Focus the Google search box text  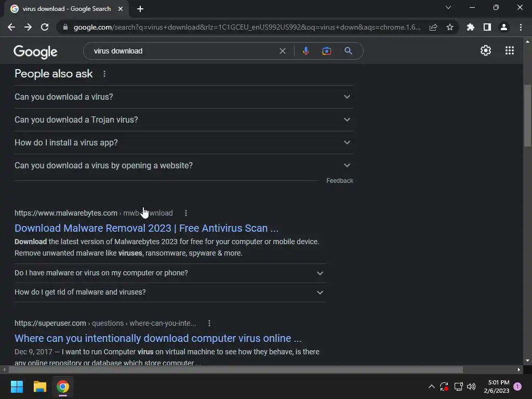coord(118,51)
